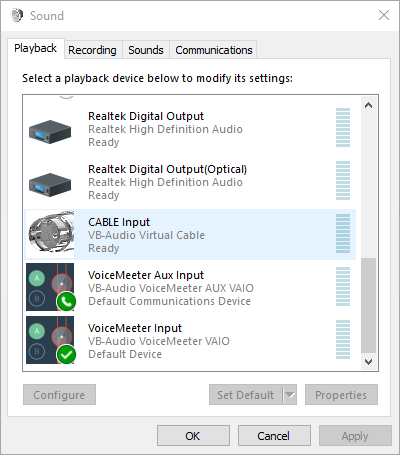Switch to the Playback tab
The height and width of the screenshot is (455, 400).
(36, 48)
